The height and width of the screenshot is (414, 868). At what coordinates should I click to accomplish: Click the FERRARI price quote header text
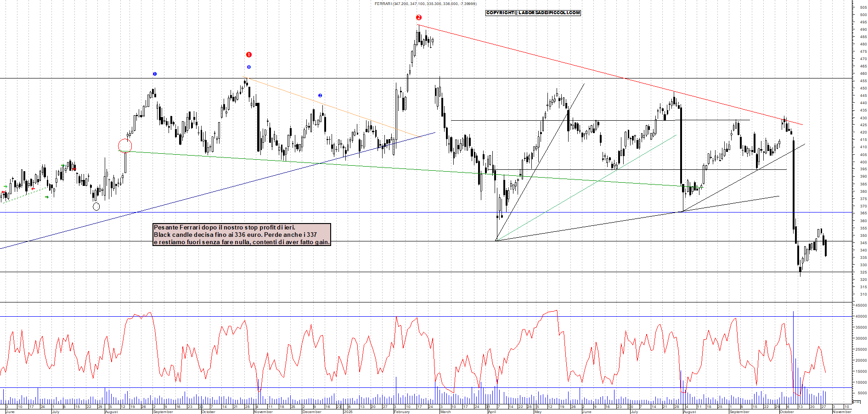pyautogui.click(x=425, y=4)
